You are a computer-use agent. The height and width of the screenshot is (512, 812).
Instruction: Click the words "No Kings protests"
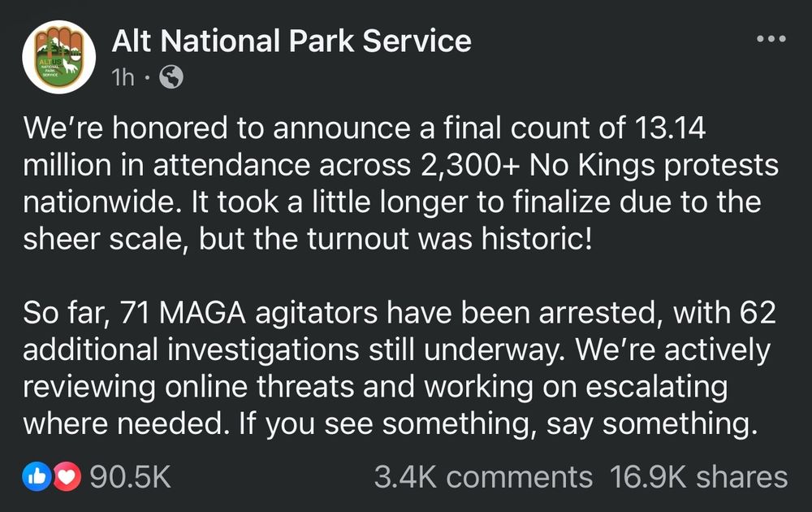click(x=654, y=166)
